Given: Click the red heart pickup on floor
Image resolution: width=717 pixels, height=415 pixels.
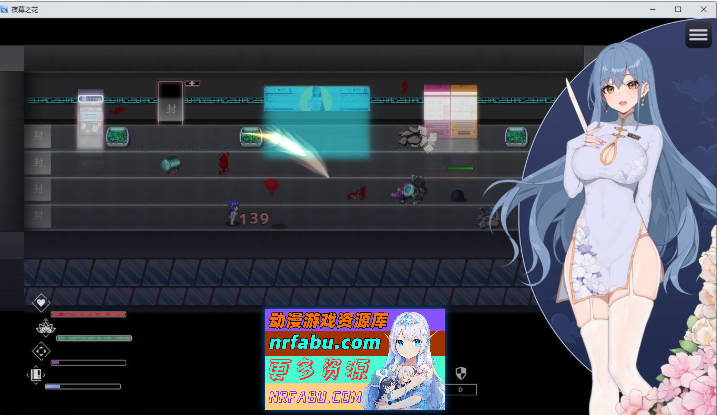Looking at the screenshot, I should coord(271,185).
